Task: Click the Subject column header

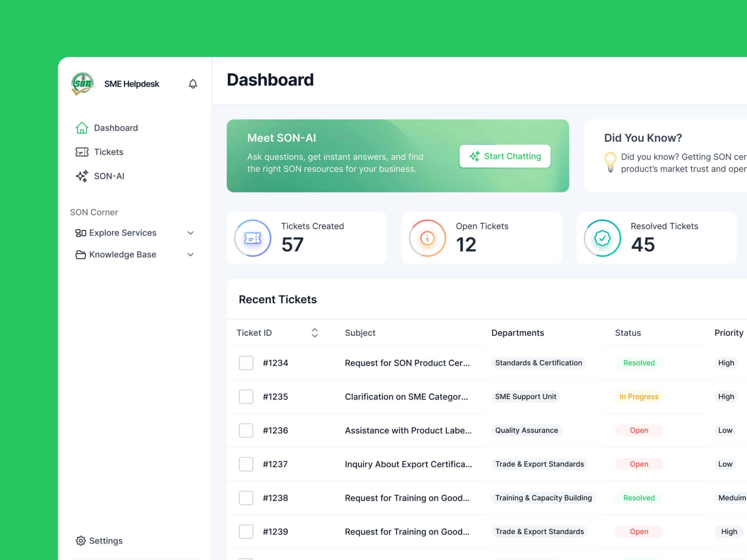Action: point(360,333)
